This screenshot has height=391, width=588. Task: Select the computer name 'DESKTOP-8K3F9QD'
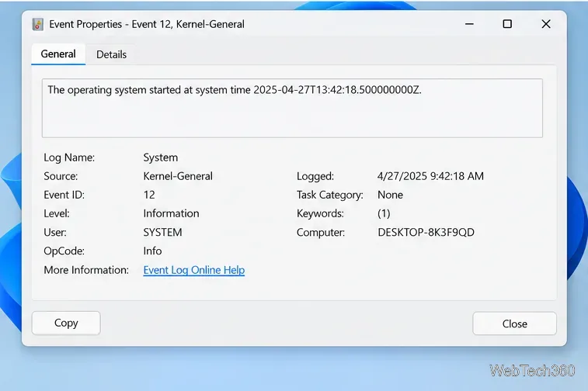[x=426, y=232]
